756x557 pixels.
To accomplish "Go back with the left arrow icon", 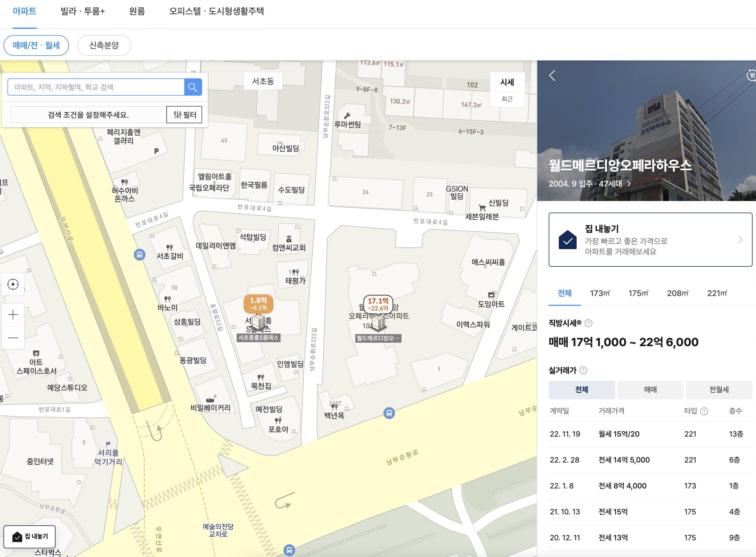I will tap(552, 75).
